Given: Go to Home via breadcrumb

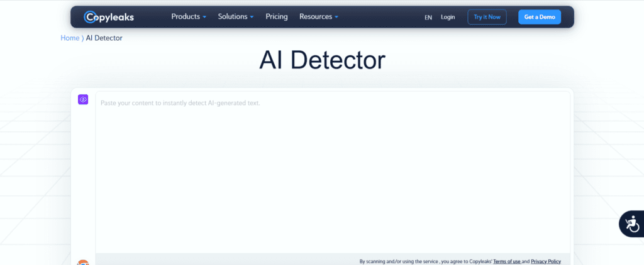Looking at the screenshot, I should pyautogui.click(x=70, y=38).
